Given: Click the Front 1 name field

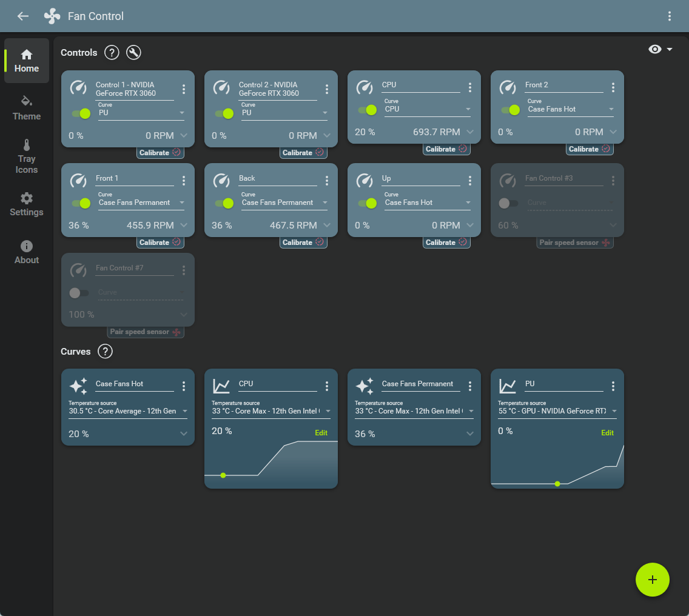Looking at the screenshot, I should tap(134, 178).
